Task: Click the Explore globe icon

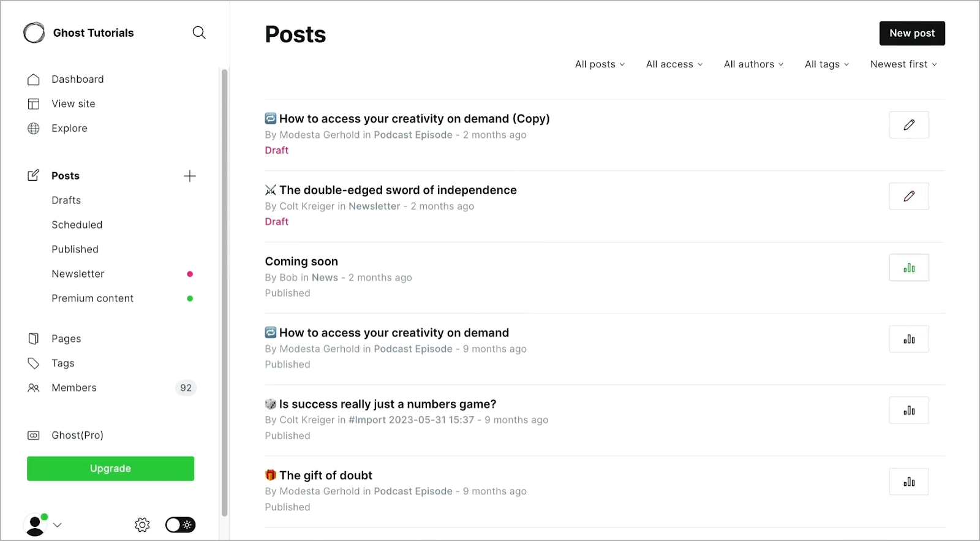Action: click(34, 129)
